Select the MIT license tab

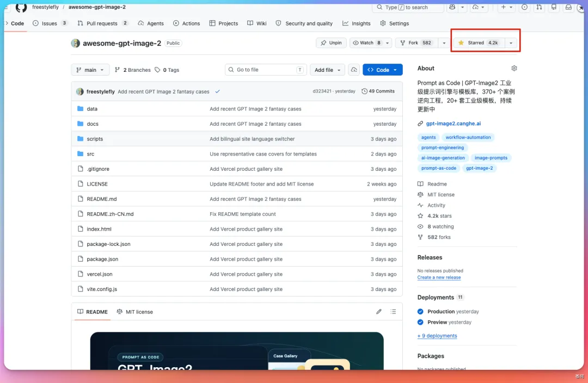point(134,312)
